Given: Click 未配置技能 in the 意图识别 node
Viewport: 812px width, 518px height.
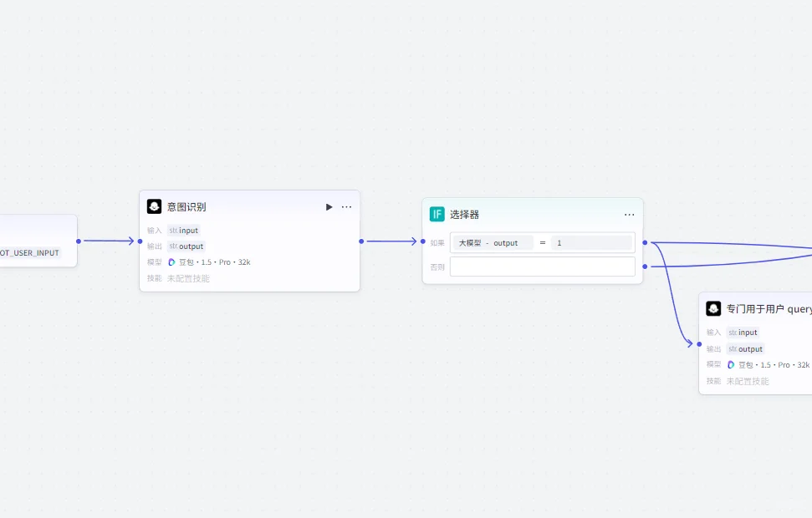Looking at the screenshot, I should 188,278.
